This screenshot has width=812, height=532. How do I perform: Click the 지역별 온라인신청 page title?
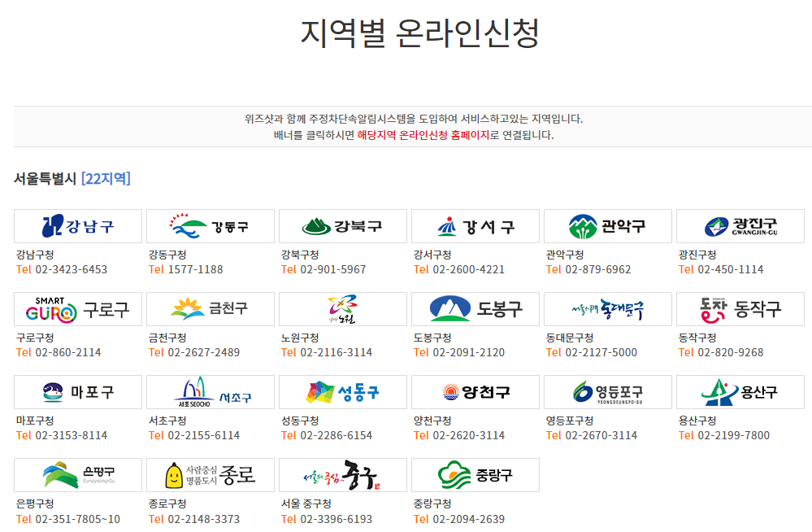420,33
